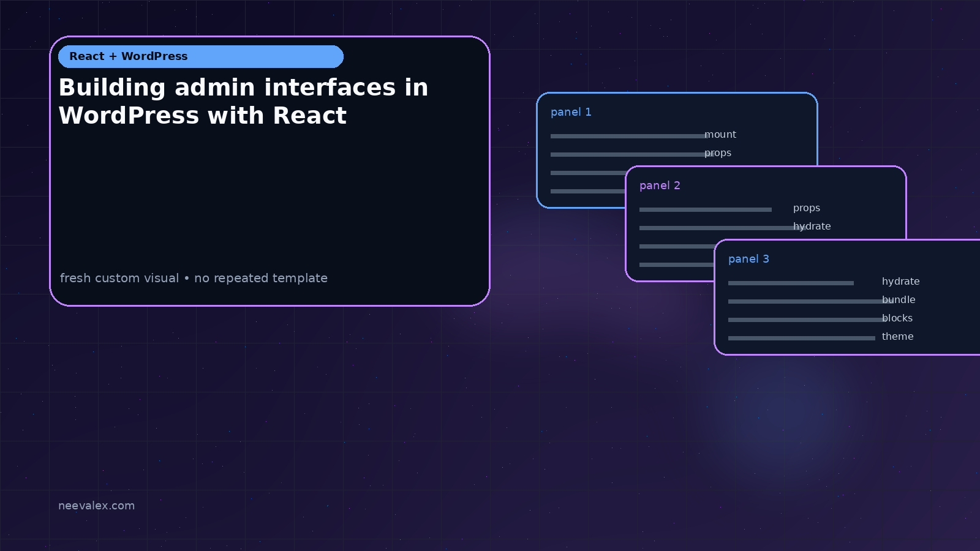The image size is (980, 551).
Task: Click the 'panel 2' title
Action: (x=660, y=186)
